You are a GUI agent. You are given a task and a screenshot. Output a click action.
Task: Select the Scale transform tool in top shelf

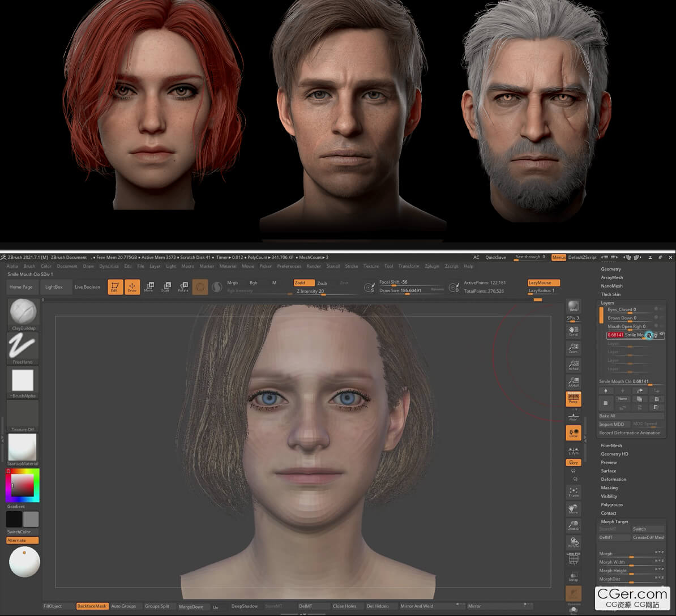[166, 287]
